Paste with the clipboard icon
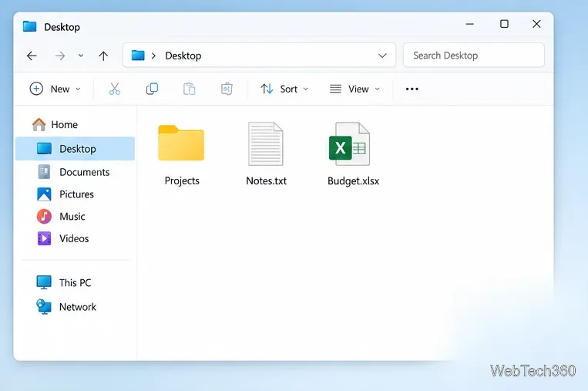The image size is (588, 391). 190,89
